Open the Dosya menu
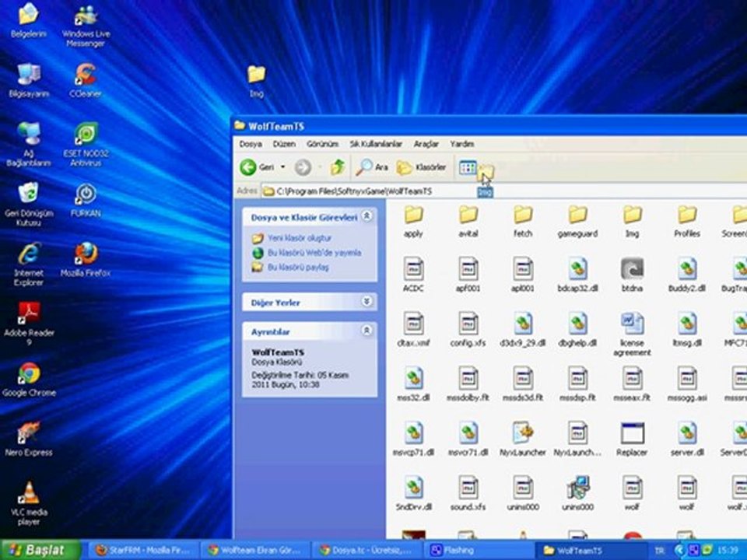The image size is (747, 560). point(250,144)
